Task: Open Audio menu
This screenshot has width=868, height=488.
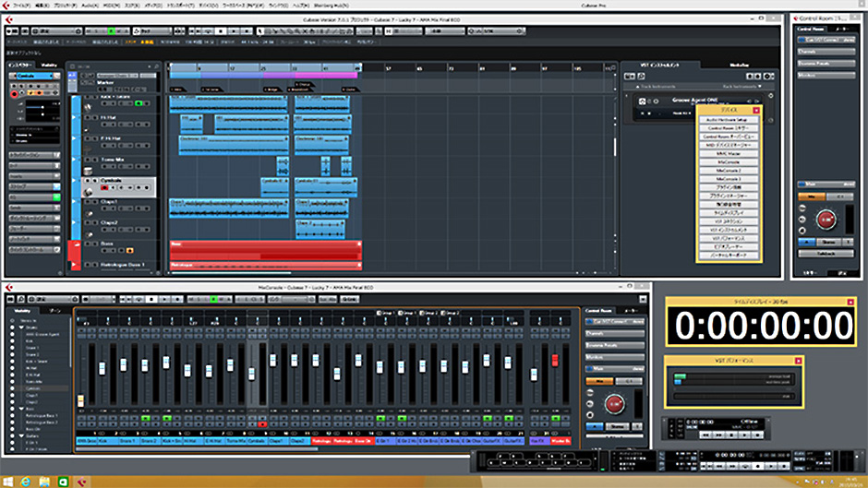Action: [x=90, y=5]
